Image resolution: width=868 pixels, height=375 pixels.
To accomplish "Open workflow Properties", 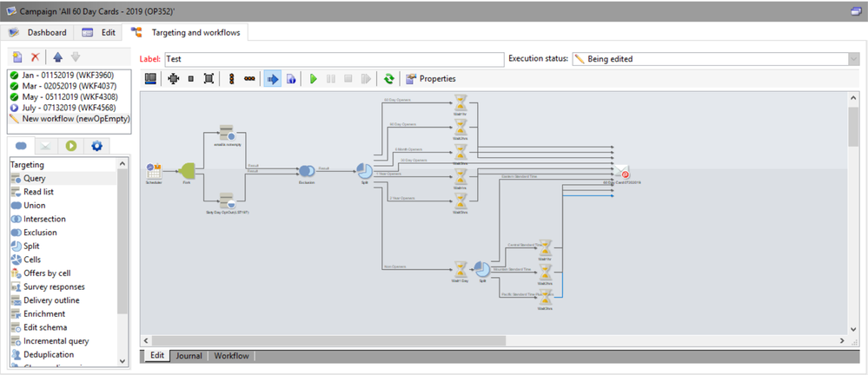I will point(430,79).
